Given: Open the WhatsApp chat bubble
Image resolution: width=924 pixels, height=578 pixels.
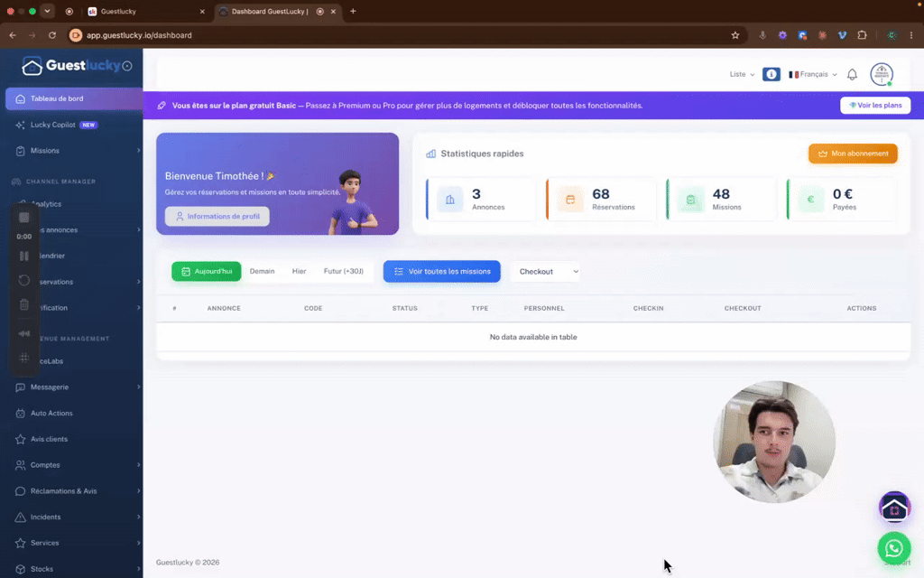Looking at the screenshot, I should [x=894, y=548].
